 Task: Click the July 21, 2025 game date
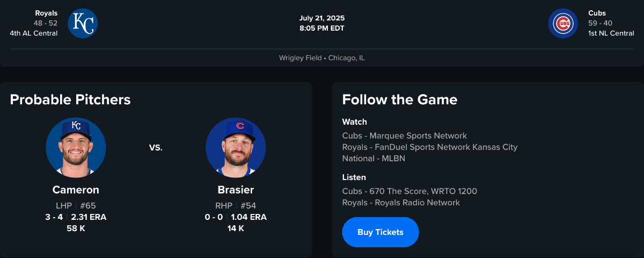pyautogui.click(x=322, y=18)
